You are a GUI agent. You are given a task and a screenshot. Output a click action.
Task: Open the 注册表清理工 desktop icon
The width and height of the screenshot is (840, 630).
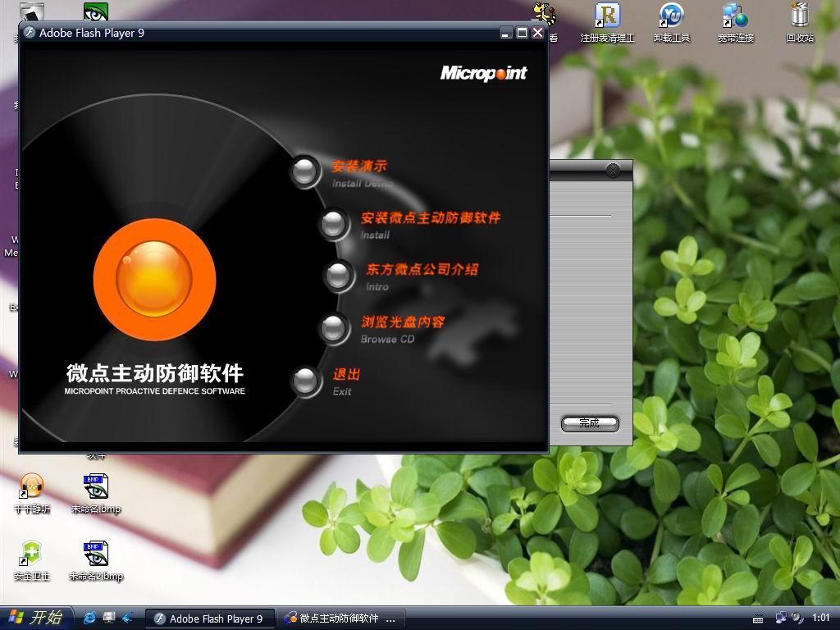click(608, 24)
